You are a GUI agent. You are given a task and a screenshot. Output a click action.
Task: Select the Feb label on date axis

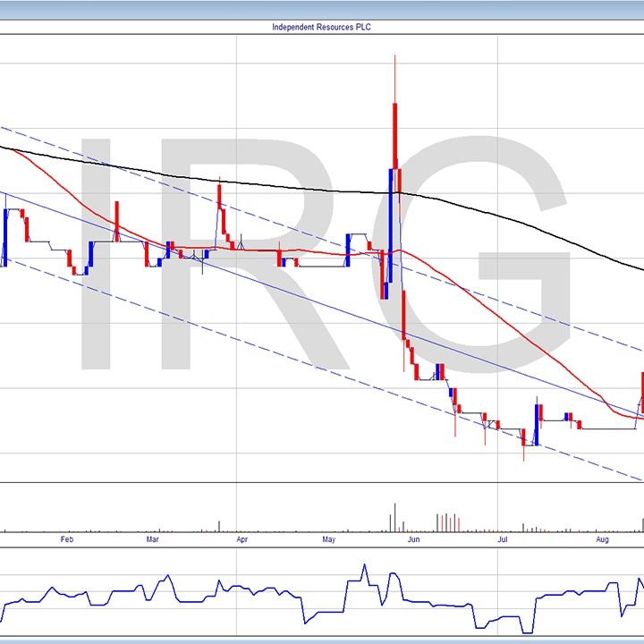[x=66, y=539]
